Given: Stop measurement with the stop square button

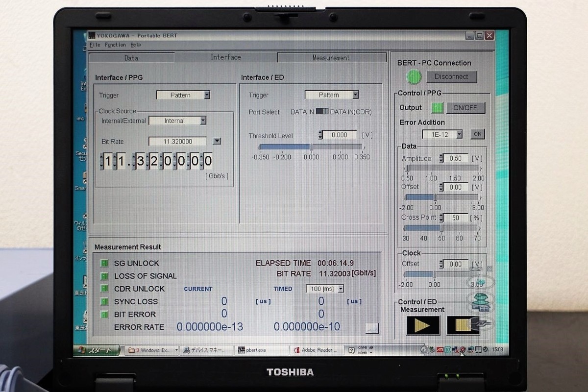Looking at the screenshot, I should (x=463, y=325).
